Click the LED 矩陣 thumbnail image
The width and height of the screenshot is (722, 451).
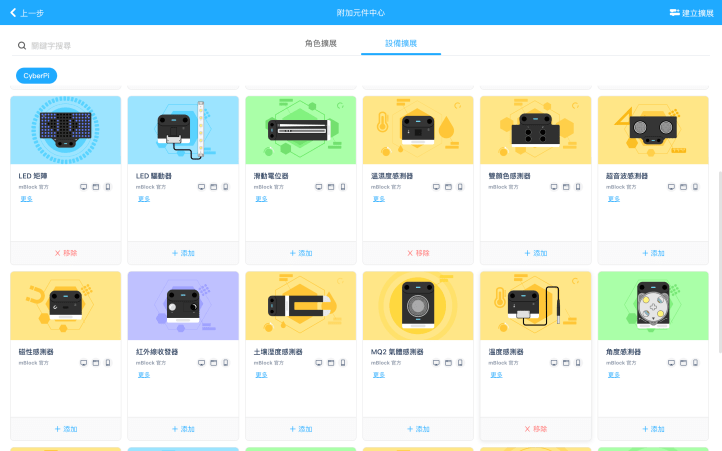(65, 130)
